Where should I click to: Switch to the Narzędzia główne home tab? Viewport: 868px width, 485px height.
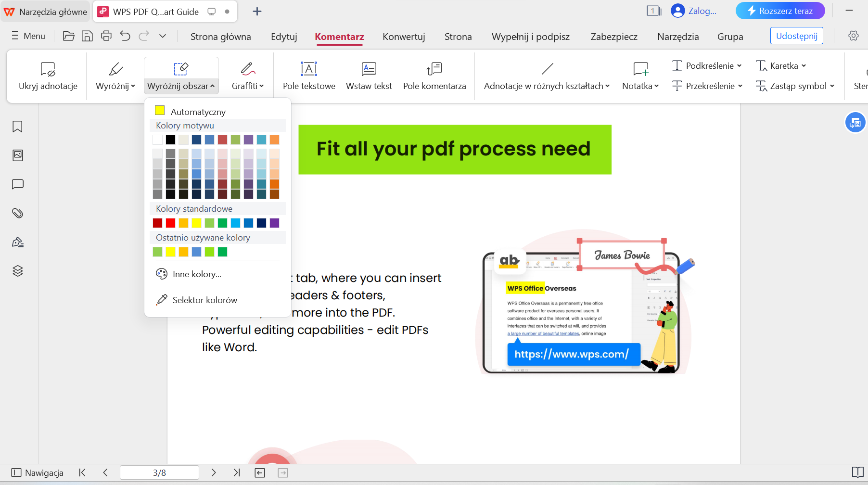tap(45, 12)
